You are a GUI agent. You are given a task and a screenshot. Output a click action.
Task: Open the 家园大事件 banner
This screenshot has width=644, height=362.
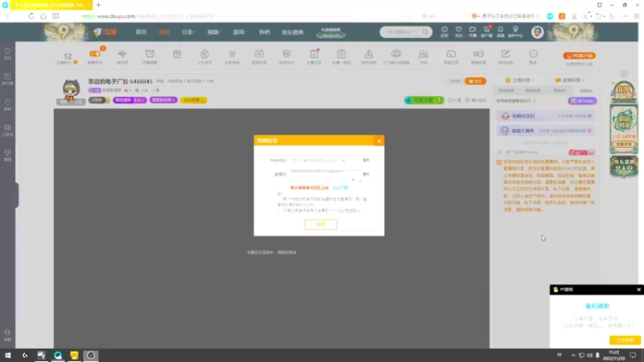(545, 130)
